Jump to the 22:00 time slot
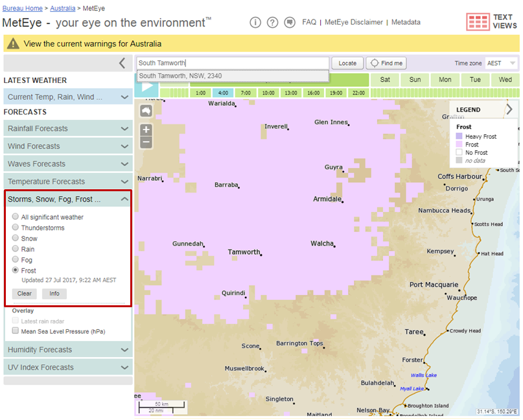Screen dimensions: 523x420 point(358,93)
